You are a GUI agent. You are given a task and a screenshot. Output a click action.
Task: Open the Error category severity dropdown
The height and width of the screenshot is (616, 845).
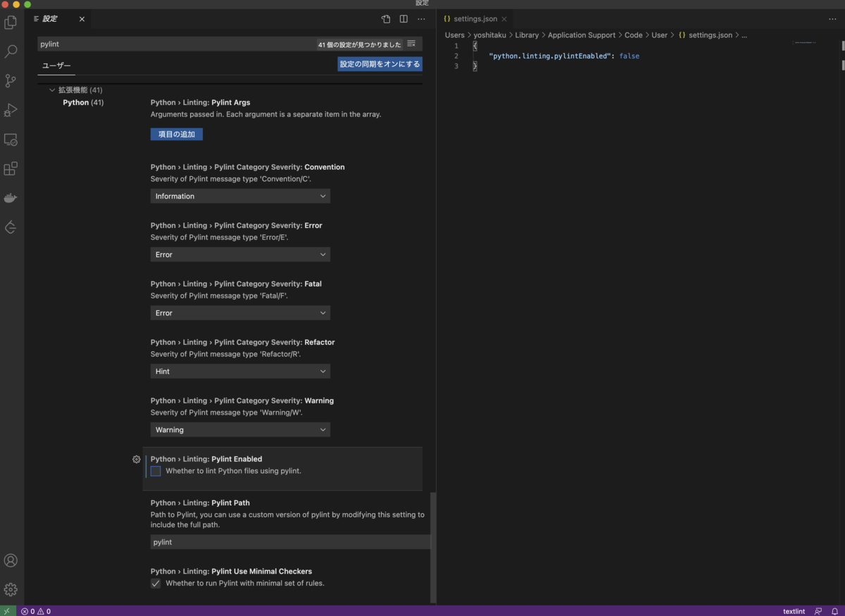point(240,255)
